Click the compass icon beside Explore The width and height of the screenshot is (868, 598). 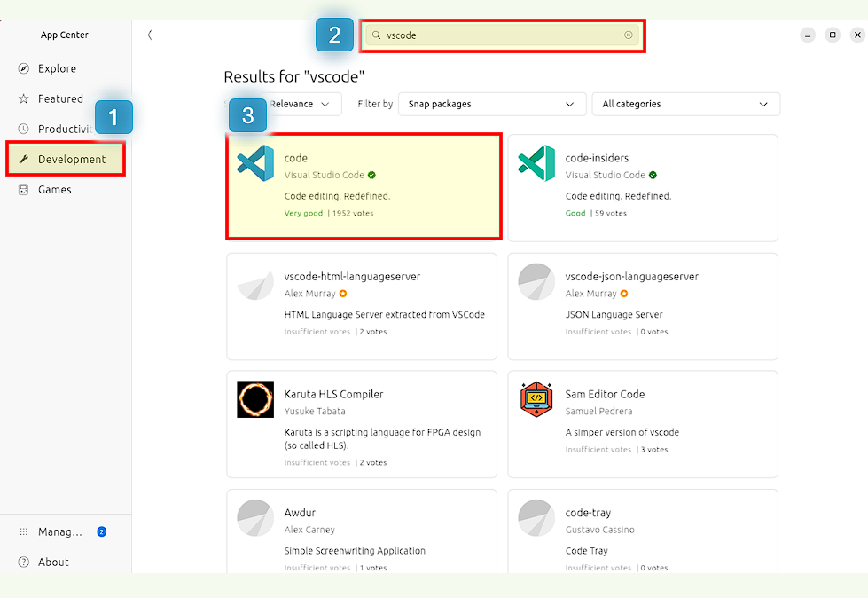23,68
